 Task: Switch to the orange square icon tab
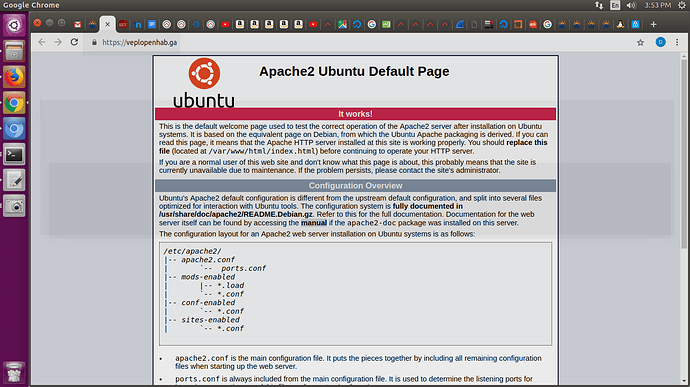[x=518, y=24]
